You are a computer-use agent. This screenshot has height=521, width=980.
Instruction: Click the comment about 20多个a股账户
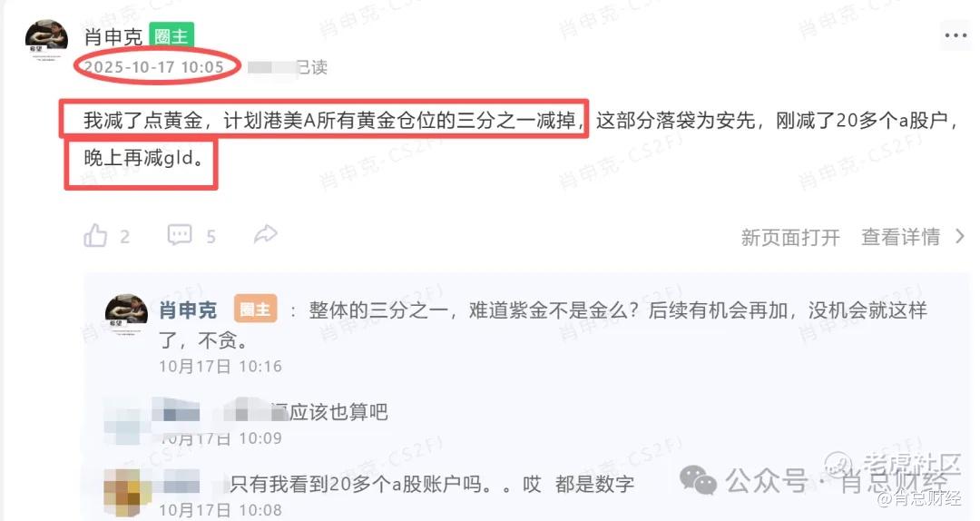point(432,484)
